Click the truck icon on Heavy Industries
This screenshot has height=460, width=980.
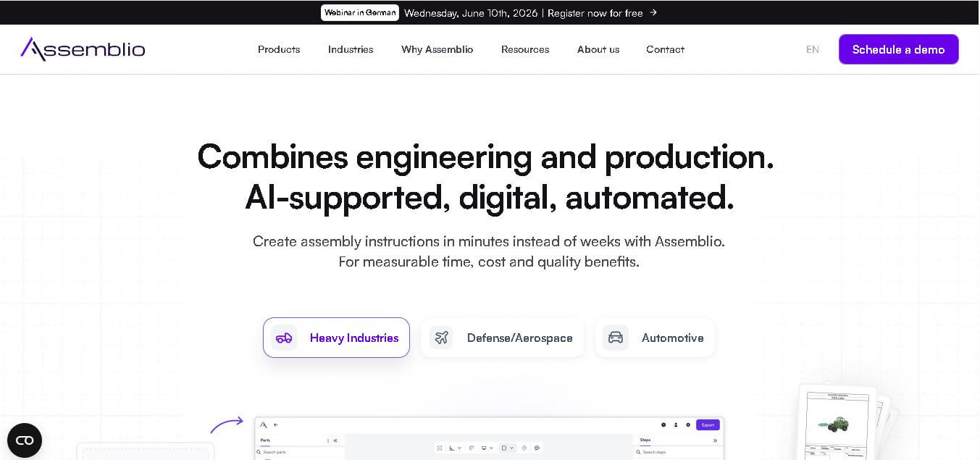pyautogui.click(x=284, y=338)
